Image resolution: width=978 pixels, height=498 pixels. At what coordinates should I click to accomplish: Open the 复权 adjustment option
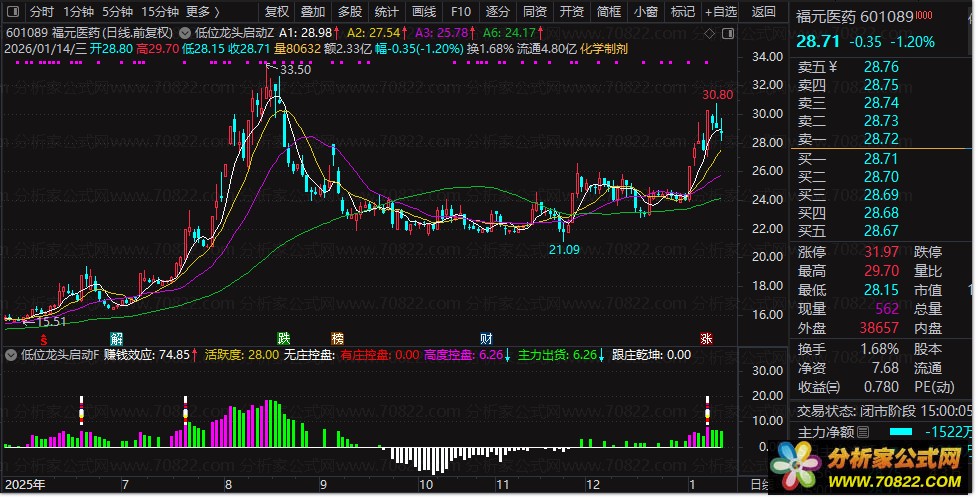(x=276, y=11)
